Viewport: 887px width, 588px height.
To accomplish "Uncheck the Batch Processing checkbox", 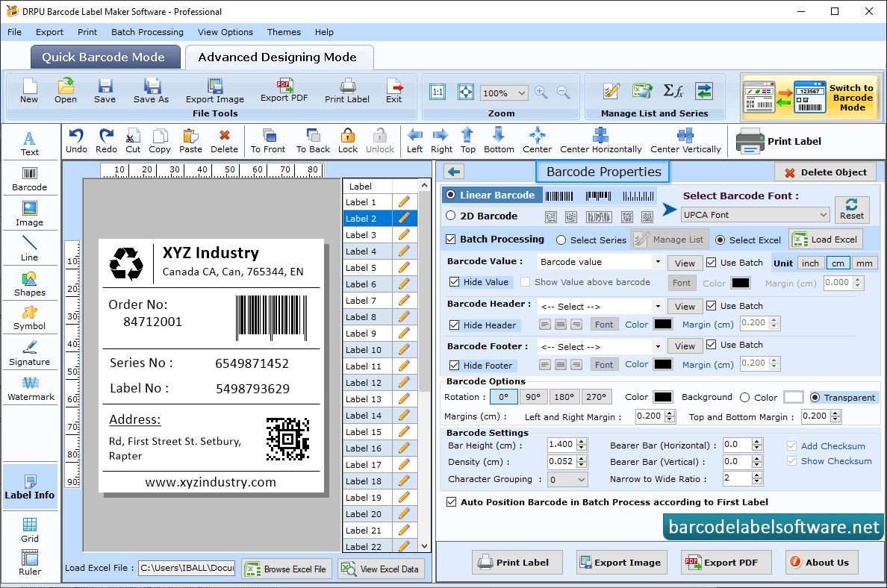I will [451, 240].
